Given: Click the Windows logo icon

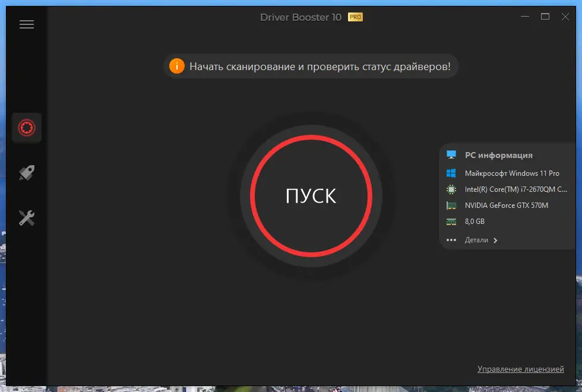Looking at the screenshot, I should pyautogui.click(x=451, y=173).
